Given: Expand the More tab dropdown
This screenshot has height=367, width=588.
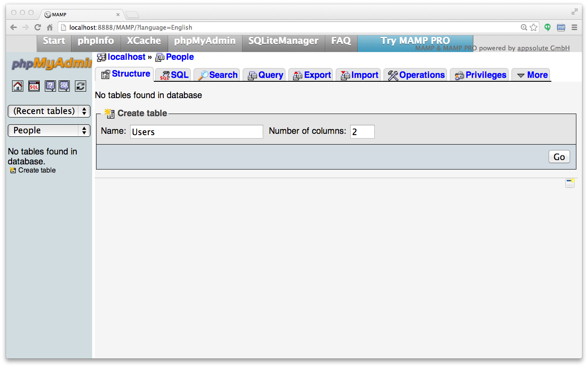Looking at the screenshot, I should coord(532,75).
